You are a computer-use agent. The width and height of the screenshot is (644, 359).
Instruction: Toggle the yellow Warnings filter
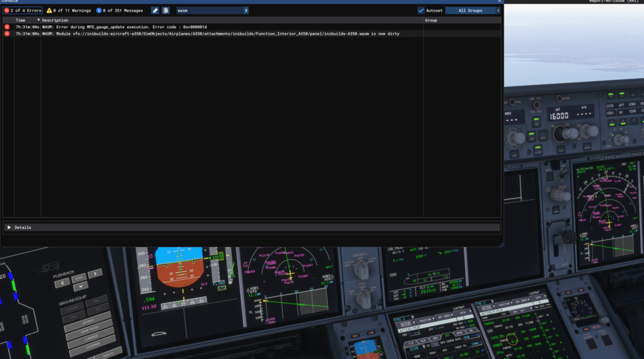[x=69, y=10]
